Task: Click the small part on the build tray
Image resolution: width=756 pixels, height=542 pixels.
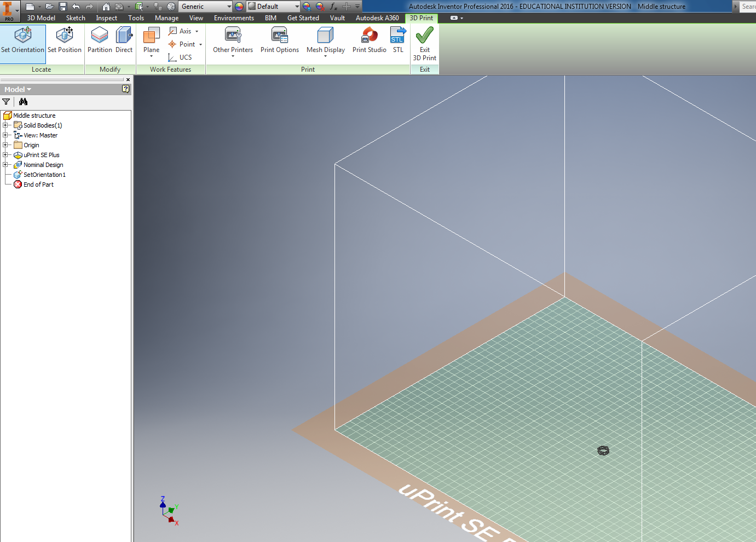Action: point(603,451)
